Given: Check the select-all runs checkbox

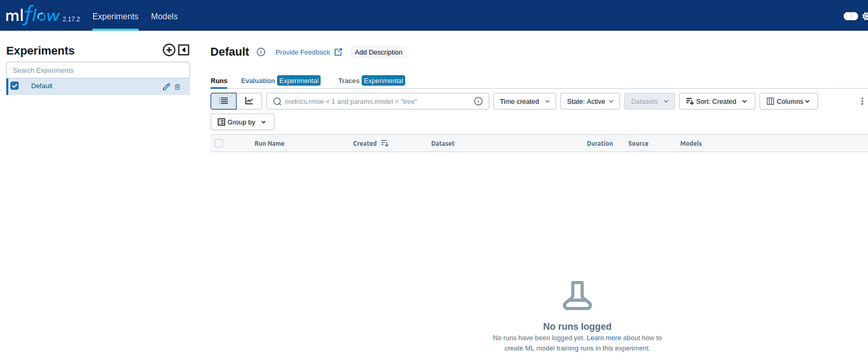Looking at the screenshot, I should coord(219,143).
